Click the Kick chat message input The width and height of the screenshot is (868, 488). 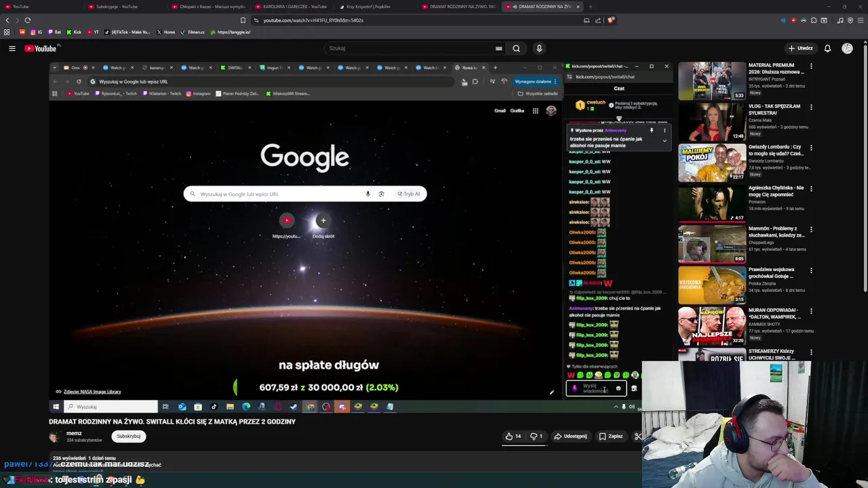click(x=595, y=388)
